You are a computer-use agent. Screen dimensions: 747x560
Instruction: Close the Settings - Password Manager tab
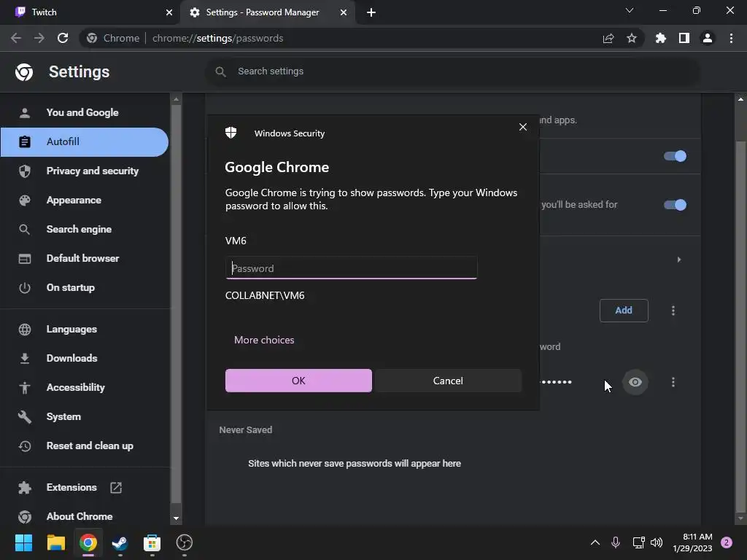pyautogui.click(x=344, y=12)
